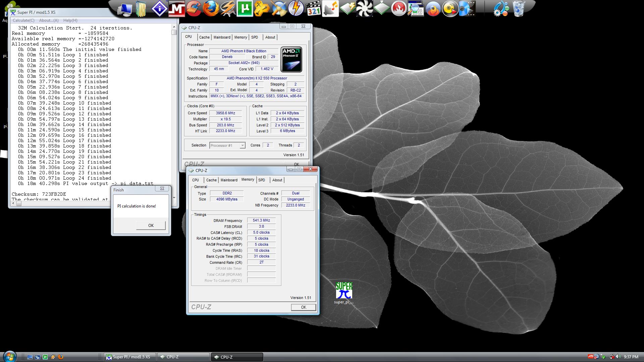Switch to CPU tab in front CPU-Z window
This screenshot has height=362, width=644.
196,180
